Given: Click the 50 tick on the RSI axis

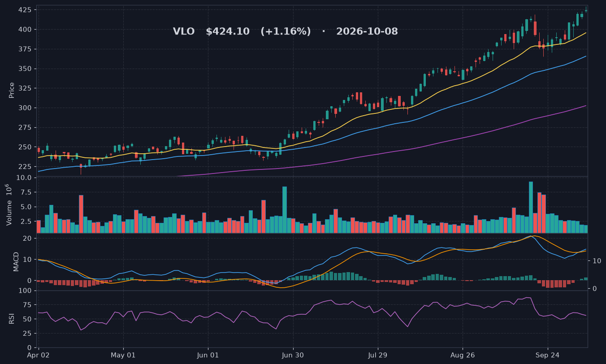Looking at the screenshot, I should point(27,319).
